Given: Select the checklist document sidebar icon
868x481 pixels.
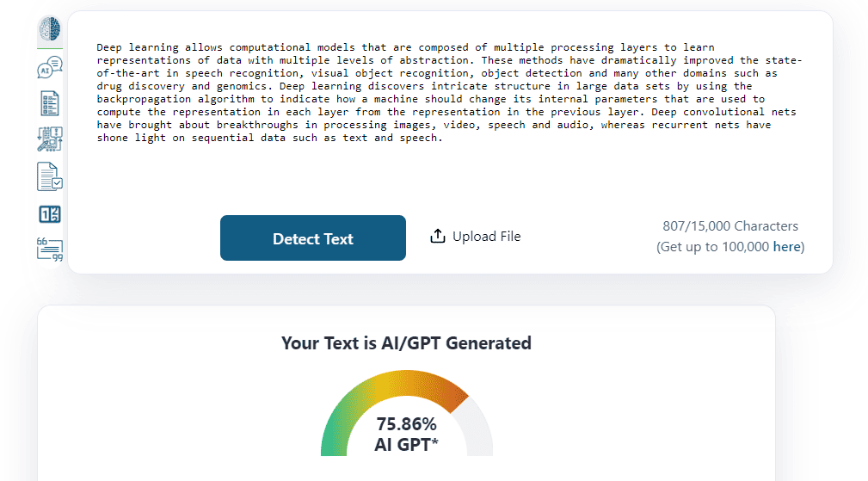Looking at the screenshot, I should [x=49, y=103].
